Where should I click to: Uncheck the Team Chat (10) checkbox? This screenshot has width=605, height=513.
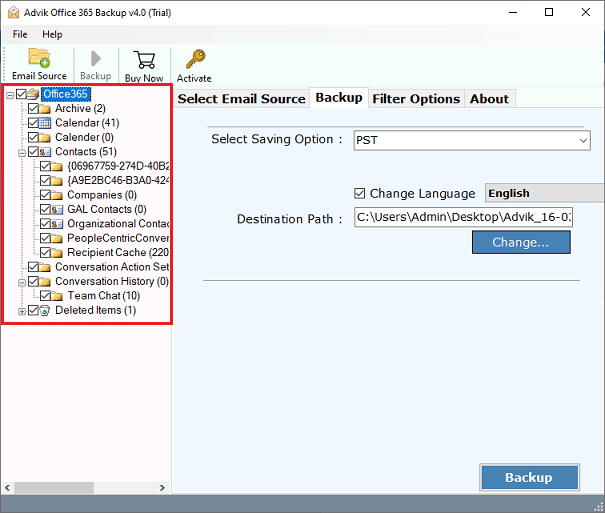(45, 296)
